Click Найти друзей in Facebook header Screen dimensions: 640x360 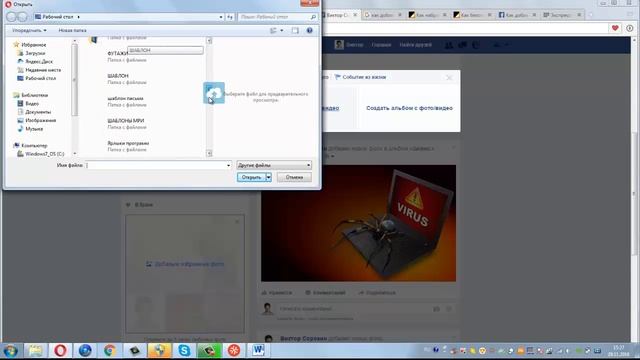[416, 45]
